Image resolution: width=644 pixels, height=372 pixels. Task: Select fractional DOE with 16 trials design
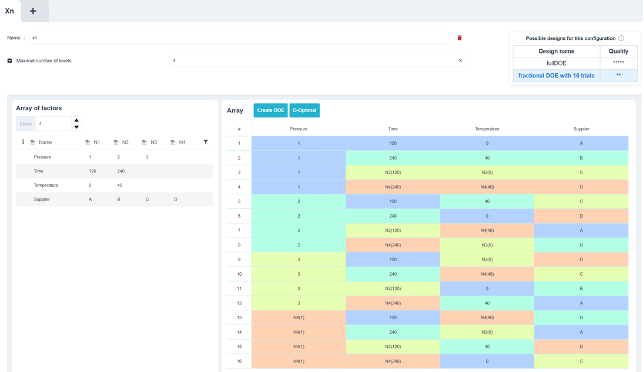point(556,76)
